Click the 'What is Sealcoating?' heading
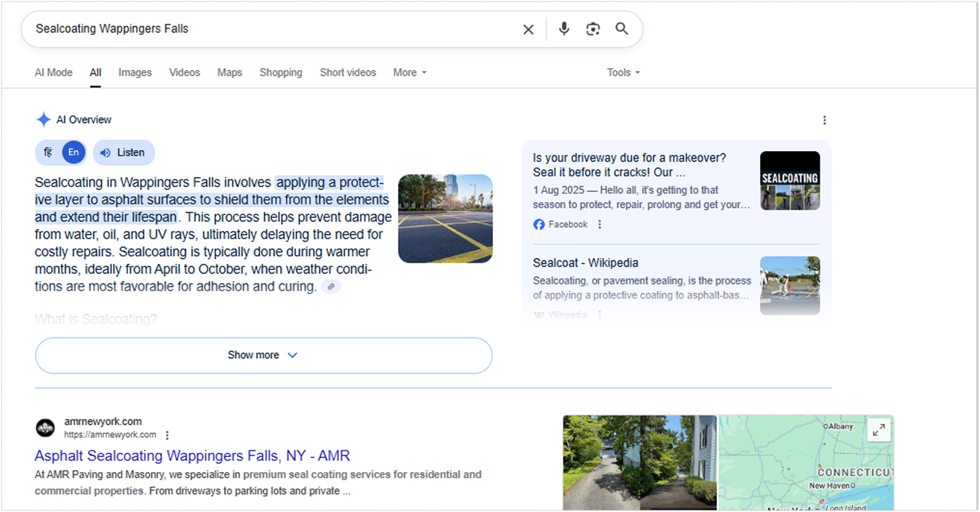980x512 pixels. (x=96, y=319)
